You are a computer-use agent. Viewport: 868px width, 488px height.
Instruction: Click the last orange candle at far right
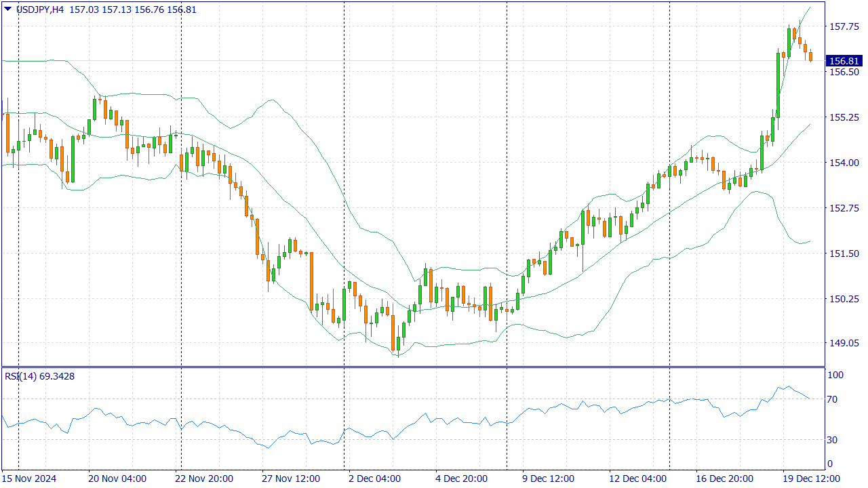(x=810, y=56)
